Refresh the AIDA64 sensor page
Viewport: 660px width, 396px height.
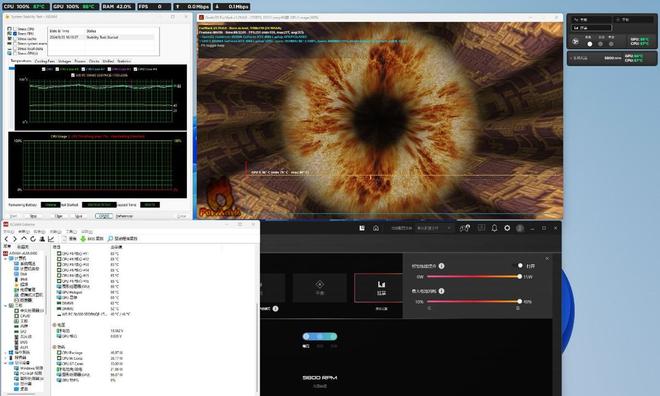click(33, 239)
